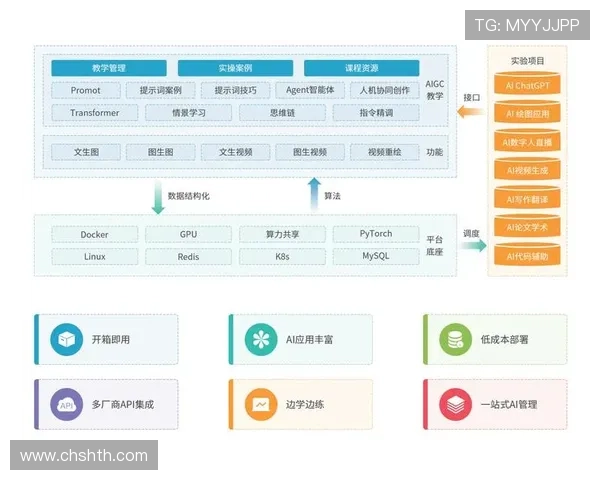Click the Agent智能体 box
This screenshot has width=600, height=480.
coord(310,91)
